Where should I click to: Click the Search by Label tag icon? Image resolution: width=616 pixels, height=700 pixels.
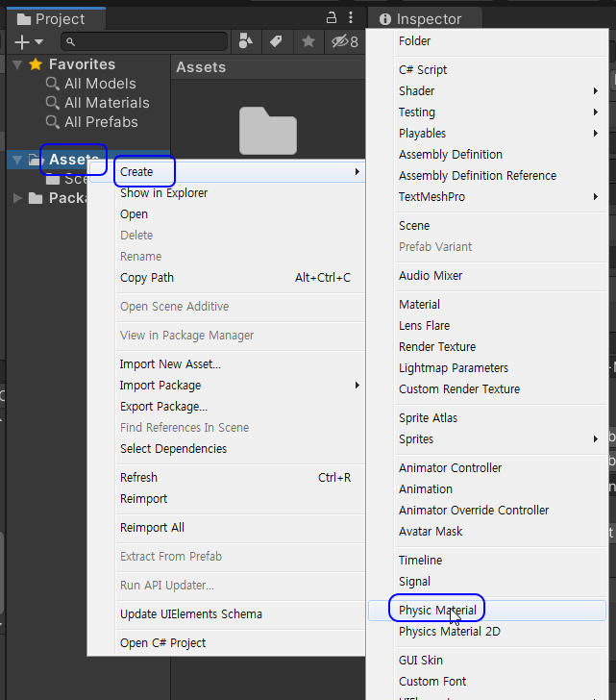click(276, 41)
